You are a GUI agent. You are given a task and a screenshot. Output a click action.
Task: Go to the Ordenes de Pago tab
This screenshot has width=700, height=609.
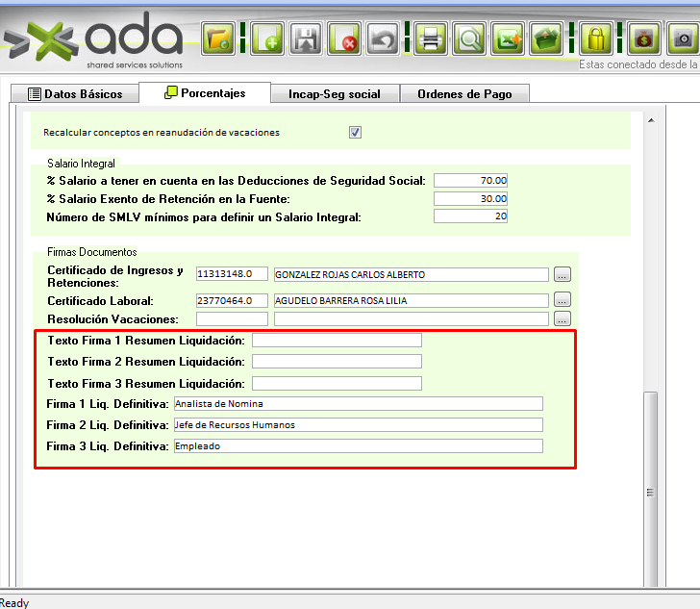464,94
